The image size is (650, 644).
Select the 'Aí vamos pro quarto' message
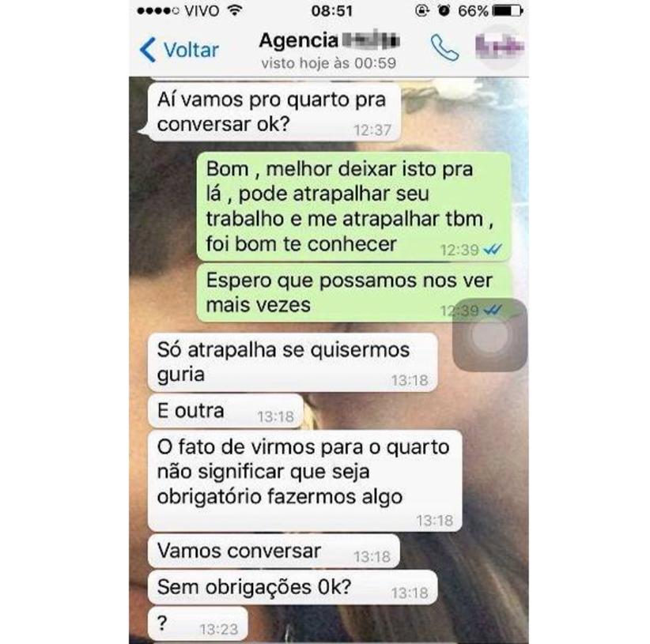274,112
